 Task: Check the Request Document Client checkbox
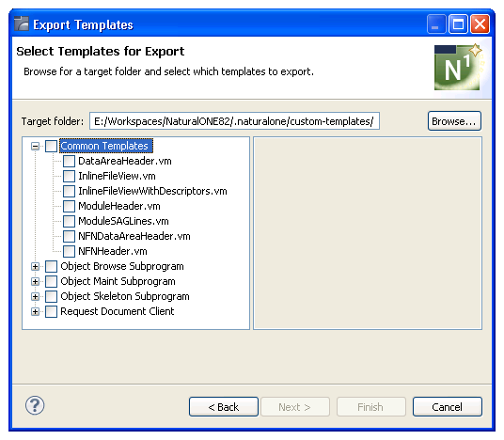coord(51,311)
